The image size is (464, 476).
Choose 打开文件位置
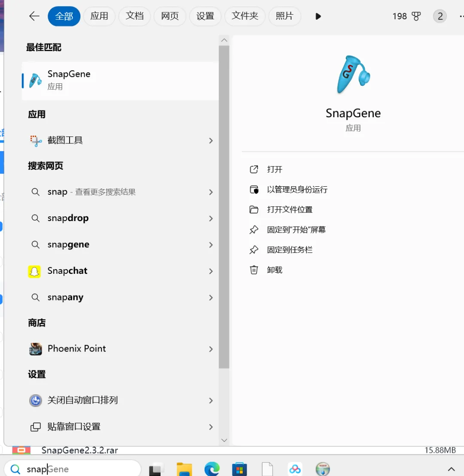click(290, 210)
